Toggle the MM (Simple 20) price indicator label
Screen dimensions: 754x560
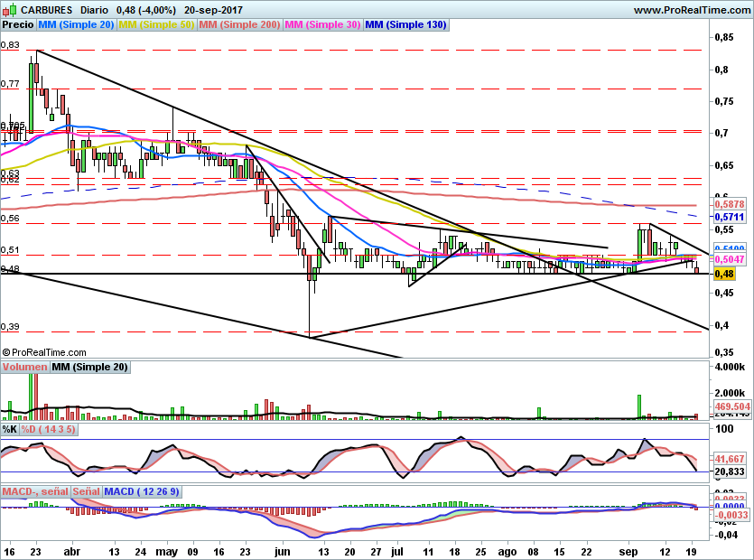point(76,25)
